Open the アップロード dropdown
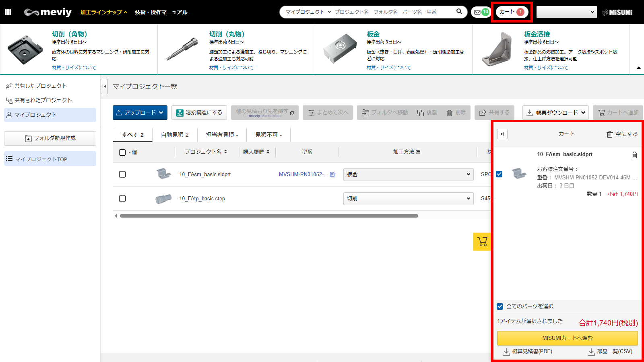Image resolution: width=644 pixels, height=362 pixels. [x=140, y=113]
